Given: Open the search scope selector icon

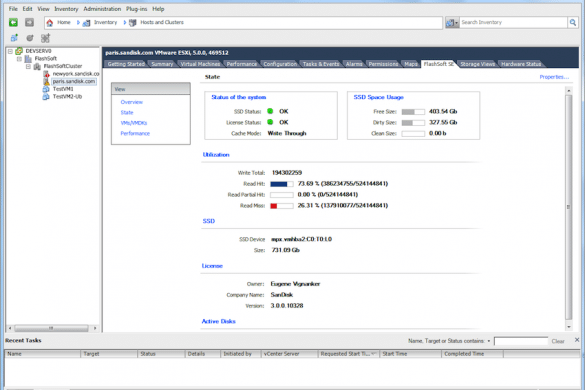Looking at the screenshot, I should click(x=452, y=23).
